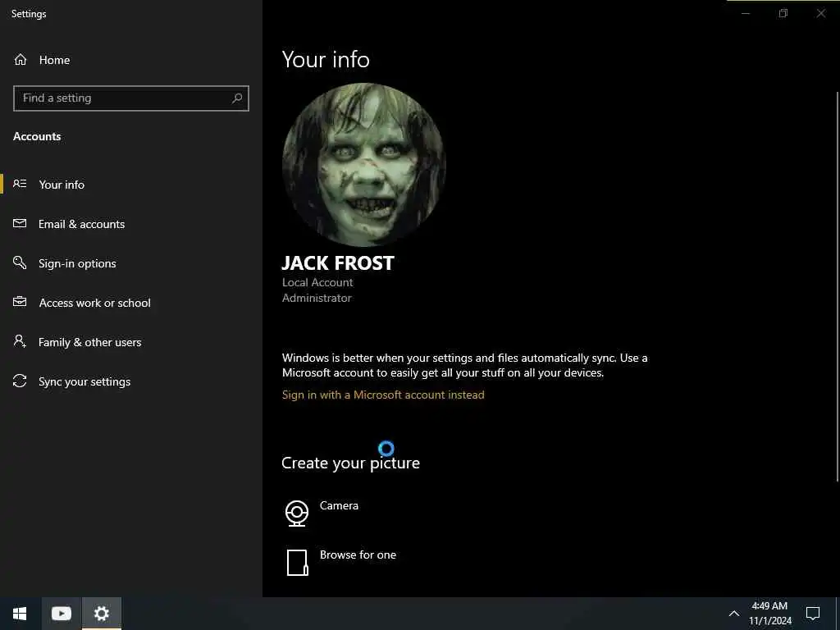The height and width of the screenshot is (630, 840).
Task: Click the settings page vertical scrollbar
Action: pos(837,286)
